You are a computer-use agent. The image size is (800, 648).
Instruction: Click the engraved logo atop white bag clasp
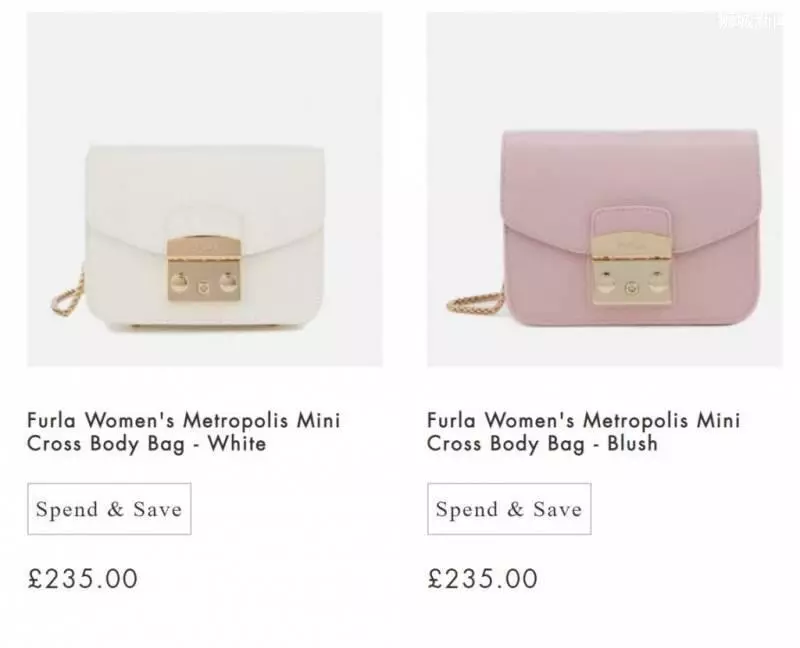(204, 246)
